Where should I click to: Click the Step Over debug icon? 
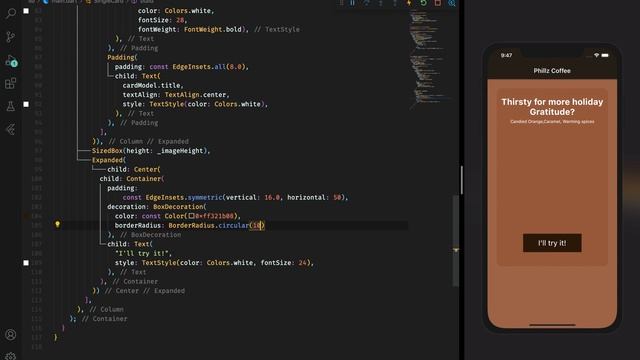pyautogui.click(x=367, y=3)
